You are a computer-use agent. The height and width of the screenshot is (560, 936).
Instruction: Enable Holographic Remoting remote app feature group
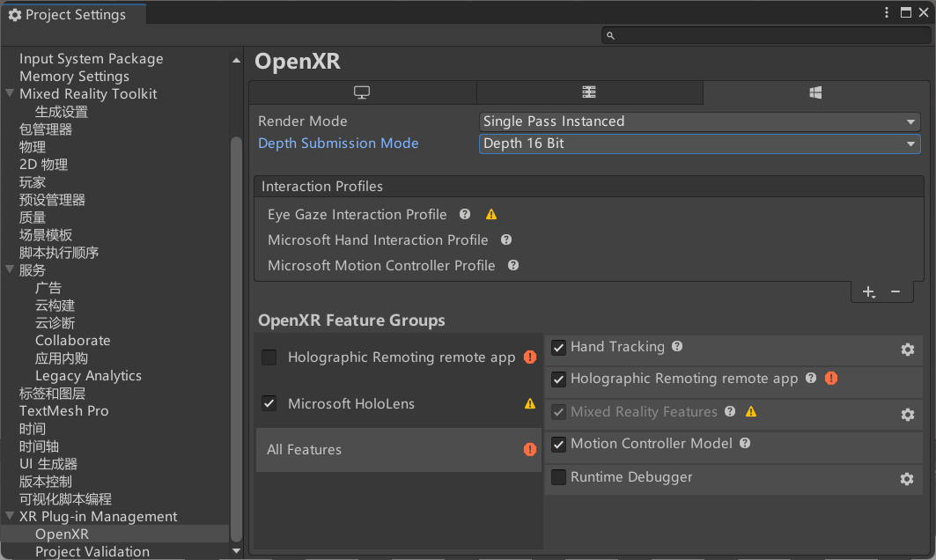click(x=269, y=357)
